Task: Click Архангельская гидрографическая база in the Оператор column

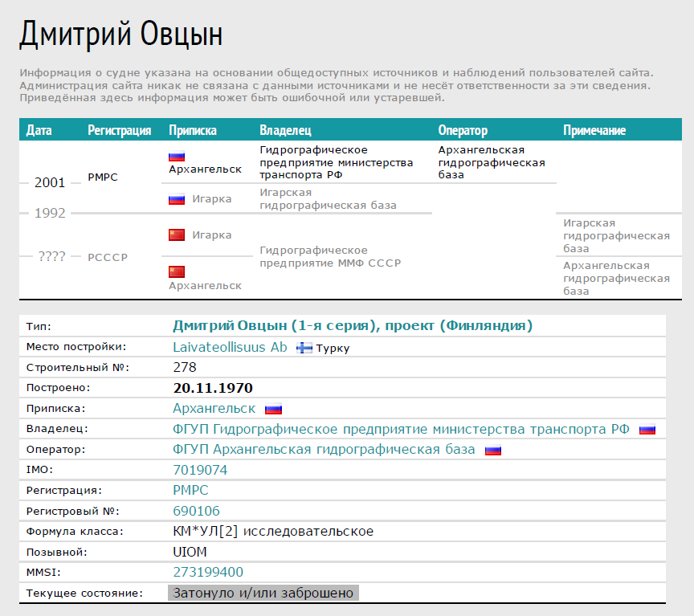Action: [x=492, y=162]
